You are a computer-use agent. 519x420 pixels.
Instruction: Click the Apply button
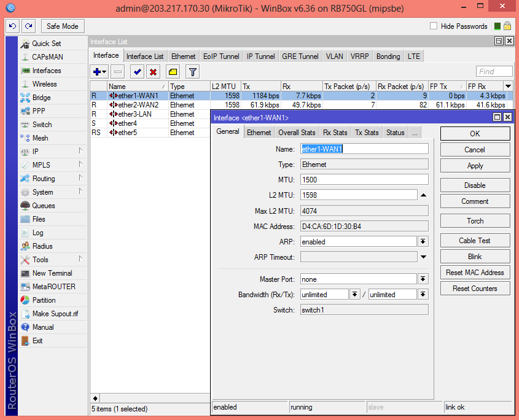pos(475,166)
